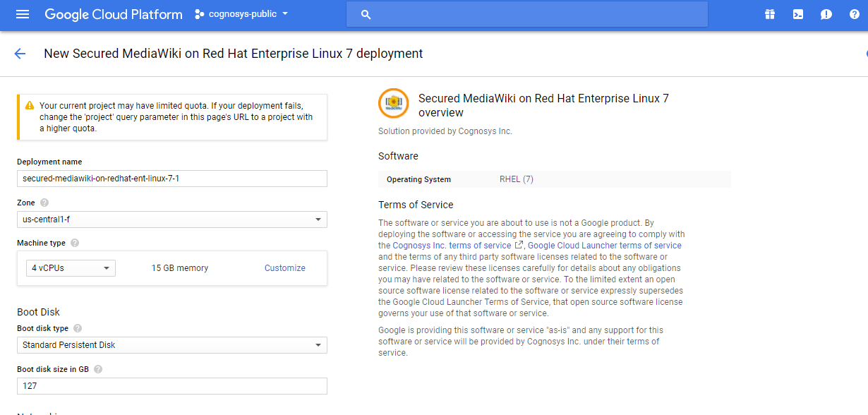Focus the Deployment name input field

(172, 179)
